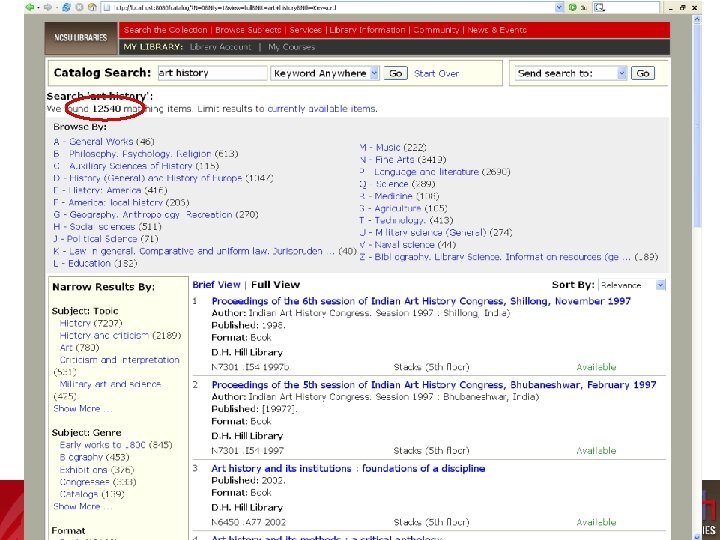Browse by P - Language and literature

coord(419,172)
